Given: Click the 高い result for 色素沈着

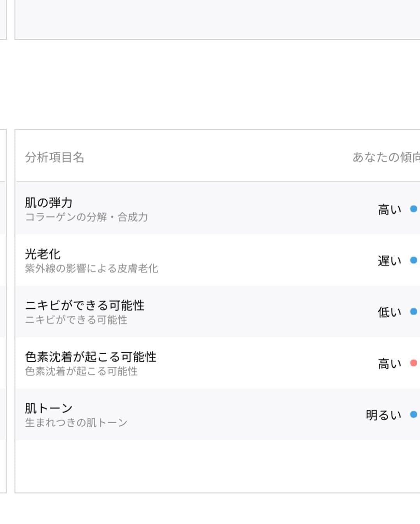Looking at the screenshot, I should click(390, 364).
